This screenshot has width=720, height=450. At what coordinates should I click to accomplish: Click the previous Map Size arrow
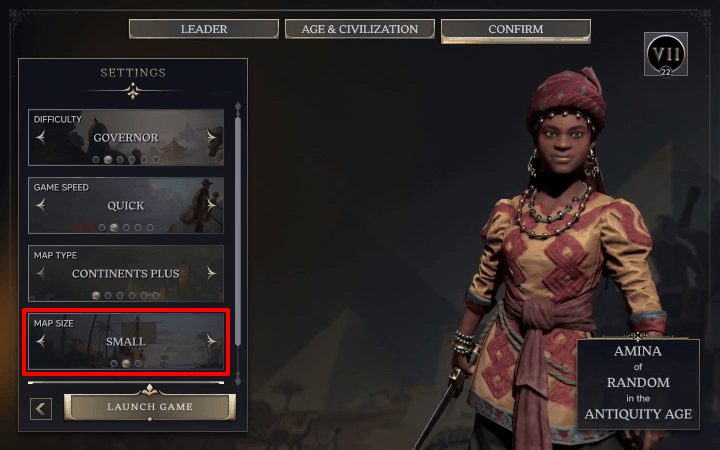coord(41,341)
